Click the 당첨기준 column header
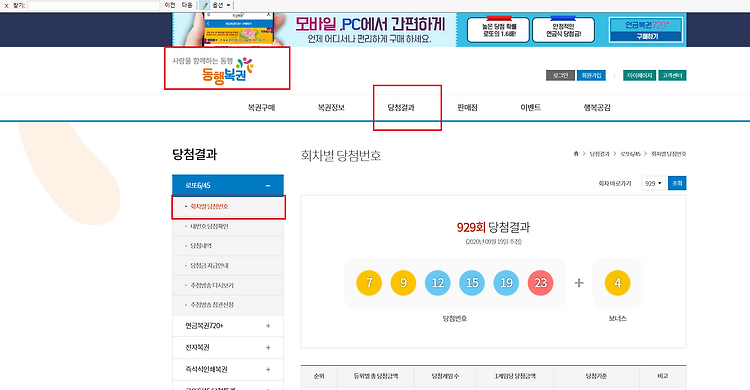The width and height of the screenshot is (750, 390). [596, 377]
